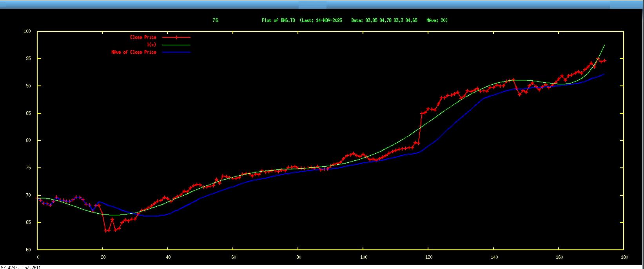644x269 pixels.
Task: Click the window title bar
Action: (x=321, y=5)
